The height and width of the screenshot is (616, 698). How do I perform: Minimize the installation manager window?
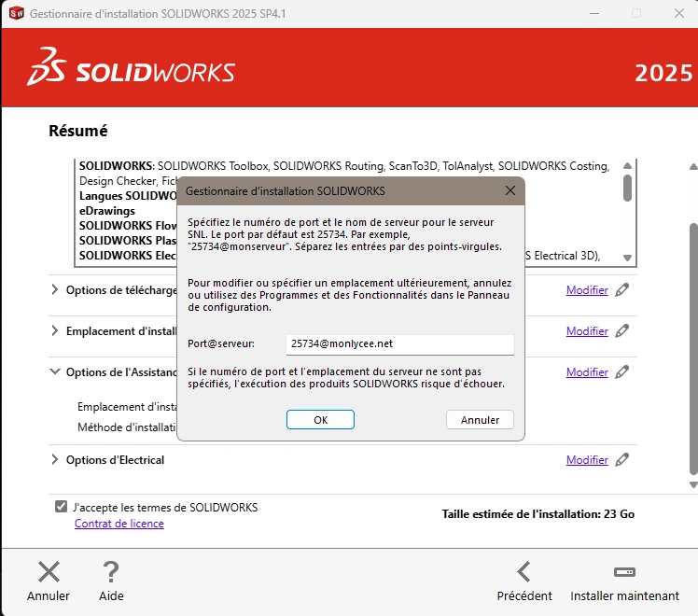point(593,13)
